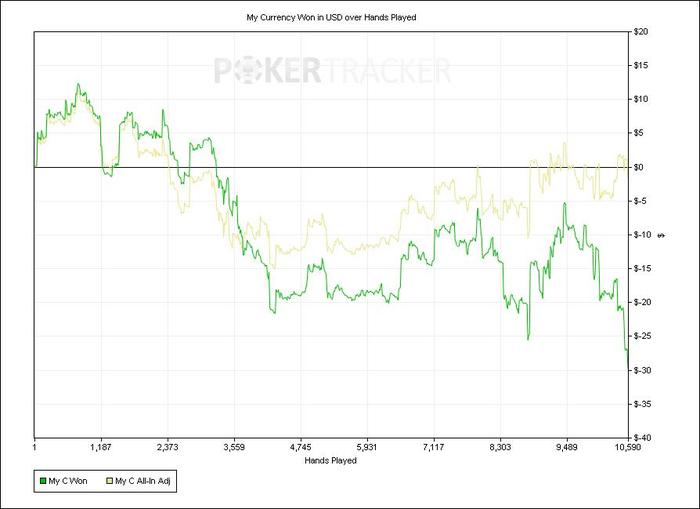Click the $-5 y-axis value
700x509 pixels.
coord(640,201)
